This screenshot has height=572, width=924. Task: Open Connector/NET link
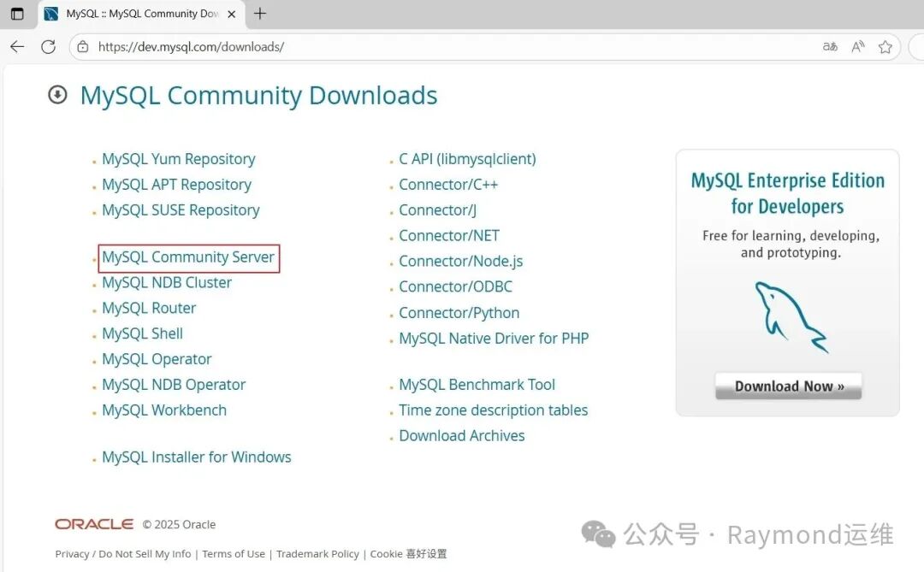[449, 236]
